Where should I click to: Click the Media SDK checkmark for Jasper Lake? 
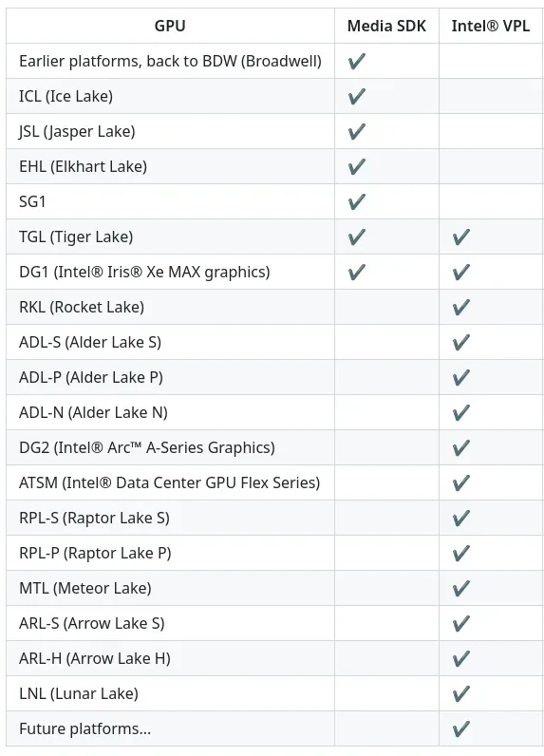[x=357, y=131]
